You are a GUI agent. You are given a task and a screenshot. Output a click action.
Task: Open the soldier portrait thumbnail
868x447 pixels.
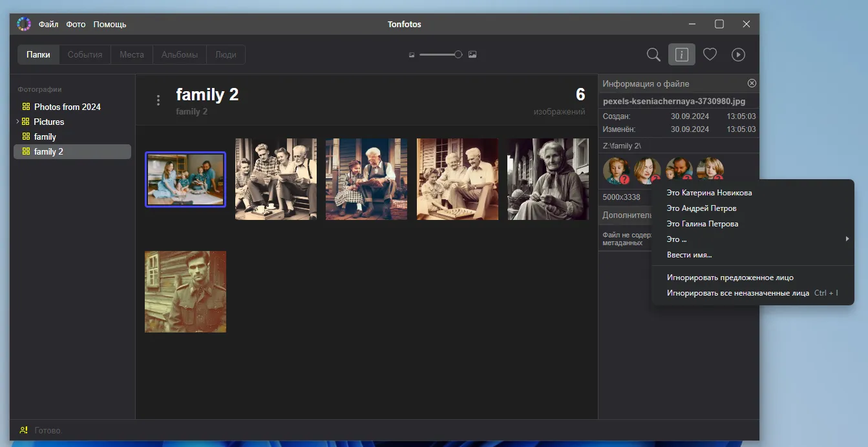coord(185,292)
